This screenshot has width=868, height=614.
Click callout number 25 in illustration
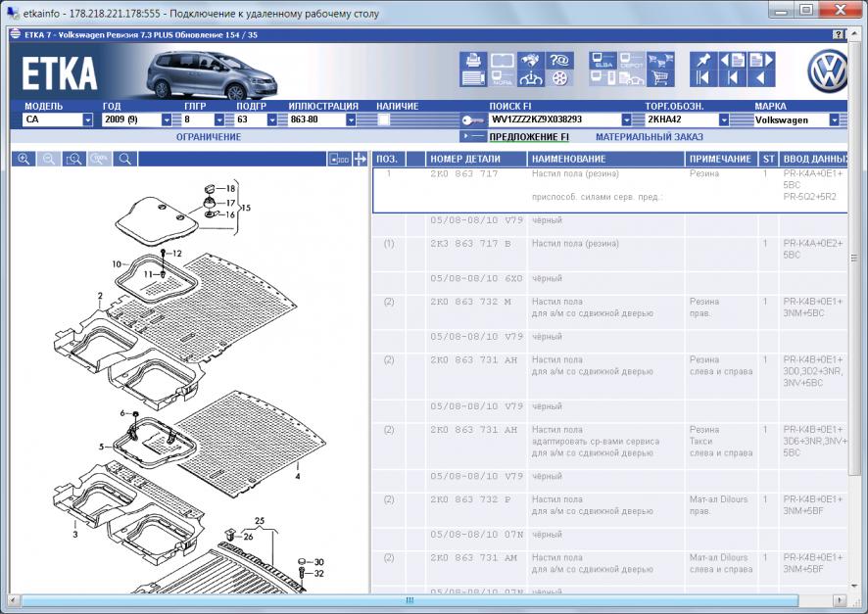pyautogui.click(x=260, y=521)
